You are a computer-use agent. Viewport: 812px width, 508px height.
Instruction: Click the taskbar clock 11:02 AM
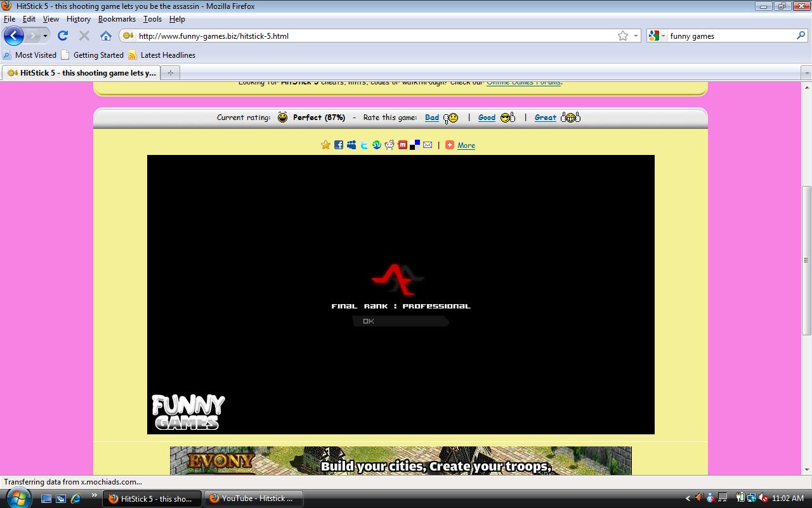point(788,498)
